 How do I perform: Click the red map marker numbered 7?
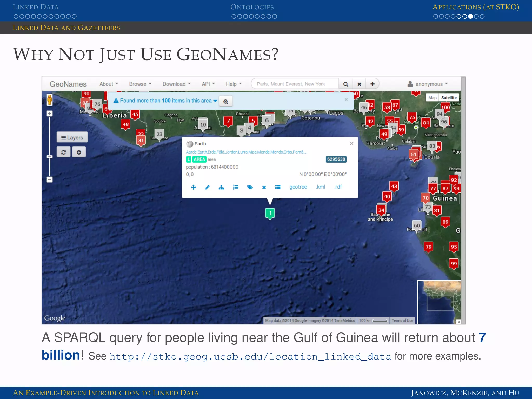click(228, 121)
